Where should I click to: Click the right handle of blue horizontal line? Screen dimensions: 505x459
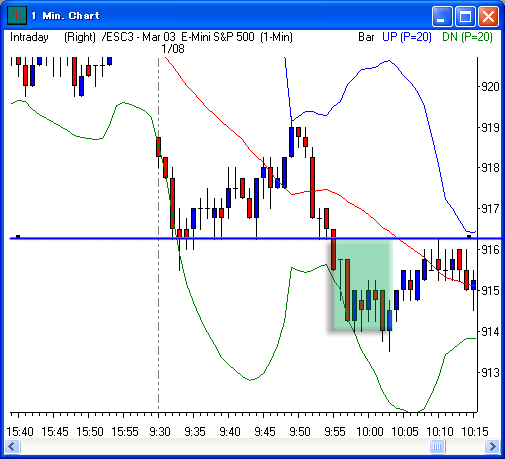[x=469, y=237]
